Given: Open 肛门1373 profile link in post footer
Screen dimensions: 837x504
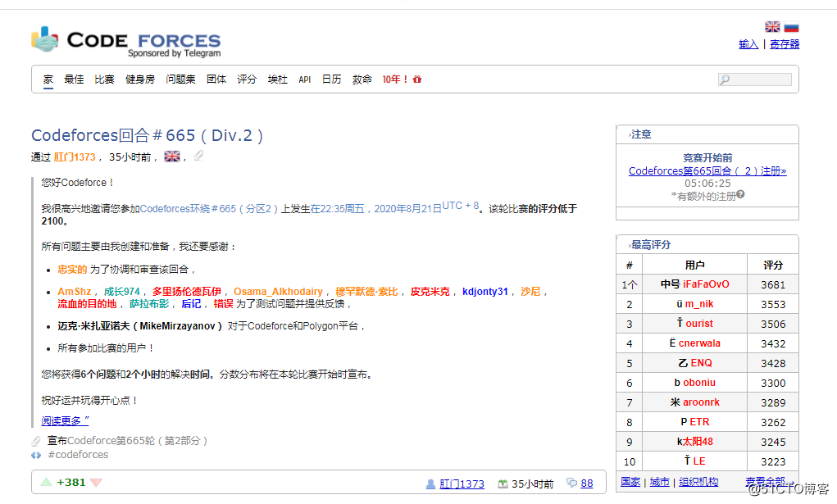Looking at the screenshot, I should click(462, 484).
